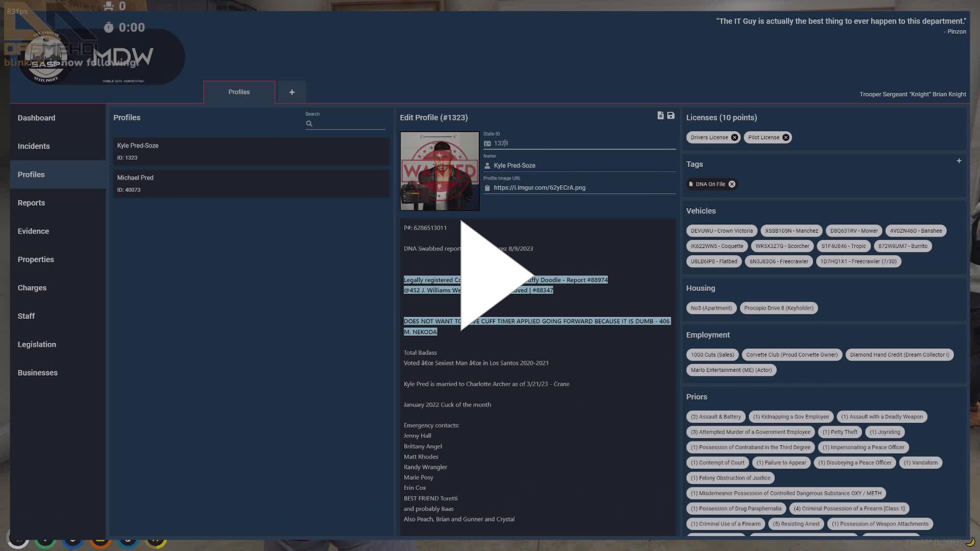Add a new tag with the plus icon
Image resolution: width=980 pixels, height=551 pixels.
click(x=959, y=161)
